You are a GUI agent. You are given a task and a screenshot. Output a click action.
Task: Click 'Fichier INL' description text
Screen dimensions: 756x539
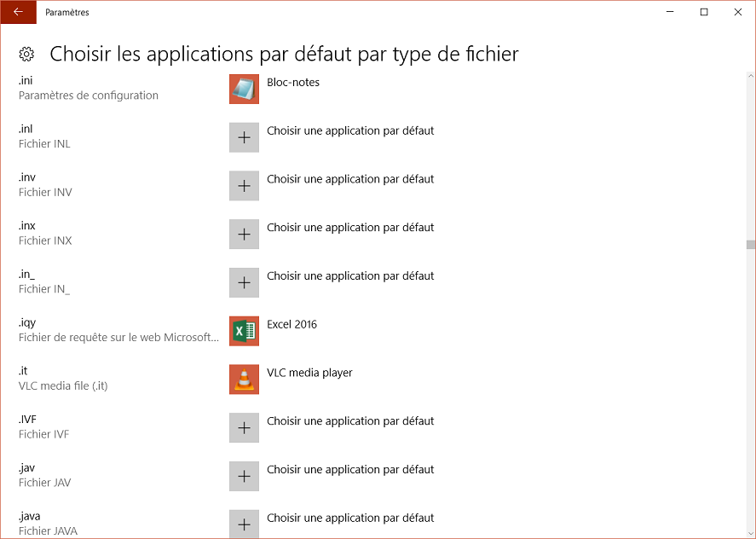44,144
